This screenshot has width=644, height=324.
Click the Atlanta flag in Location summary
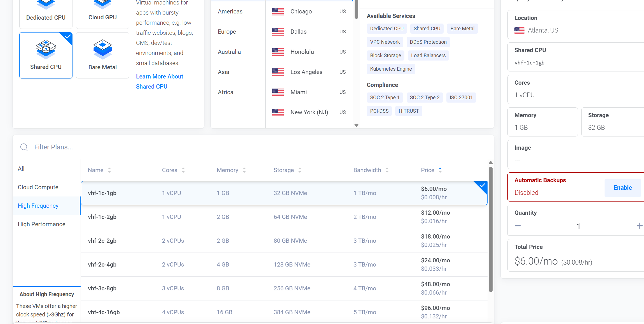(x=519, y=31)
